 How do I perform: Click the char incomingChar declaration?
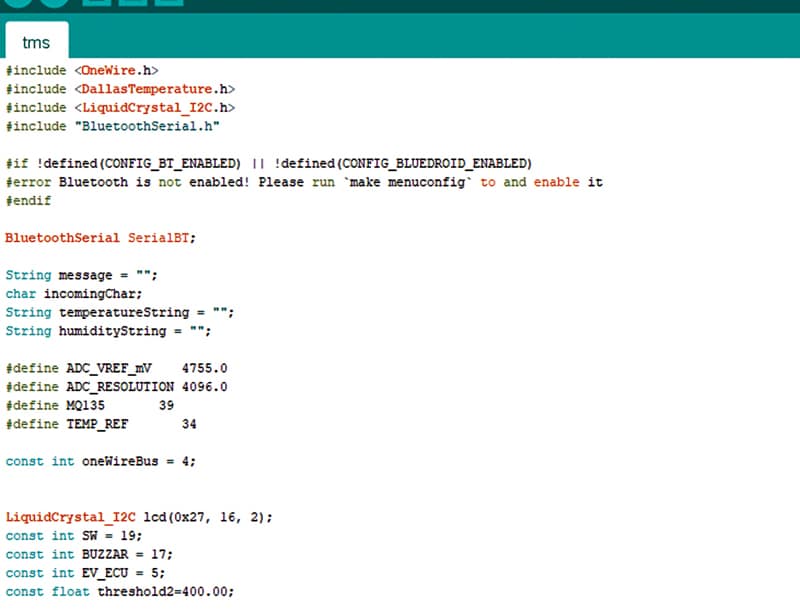click(x=74, y=294)
